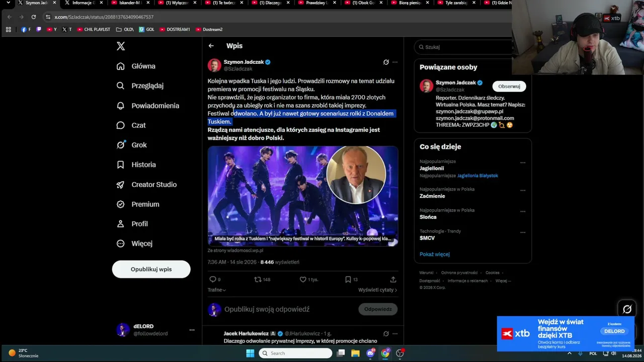Open Przeglądaj explore page
Screen dimensions: 644x362
coord(140,85)
